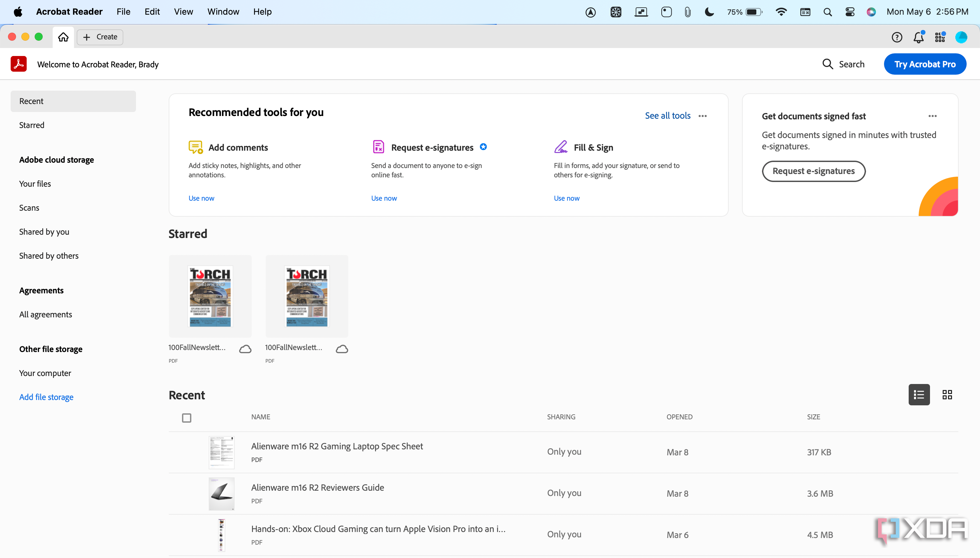The width and height of the screenshot is (980, 558).
Task: Open Alienware m16 R2 Gaming Laptop Spec Sheet
Action: [x=337, y=446]
